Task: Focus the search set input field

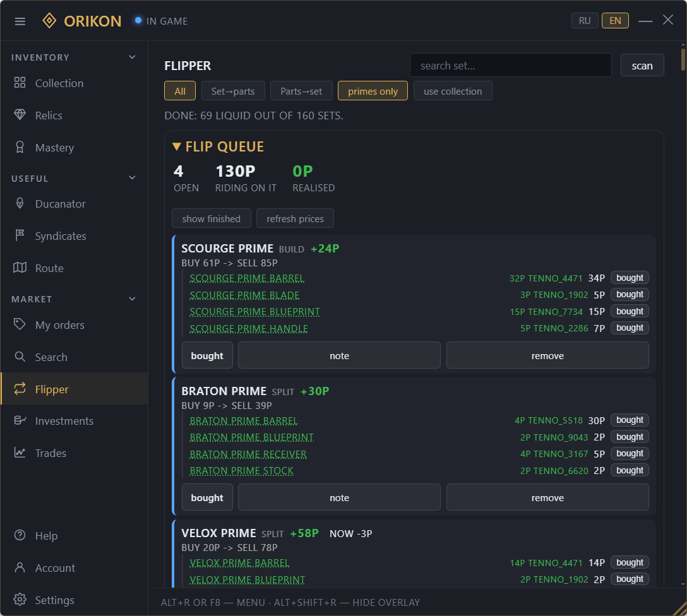Action: (x=510, y=65)
